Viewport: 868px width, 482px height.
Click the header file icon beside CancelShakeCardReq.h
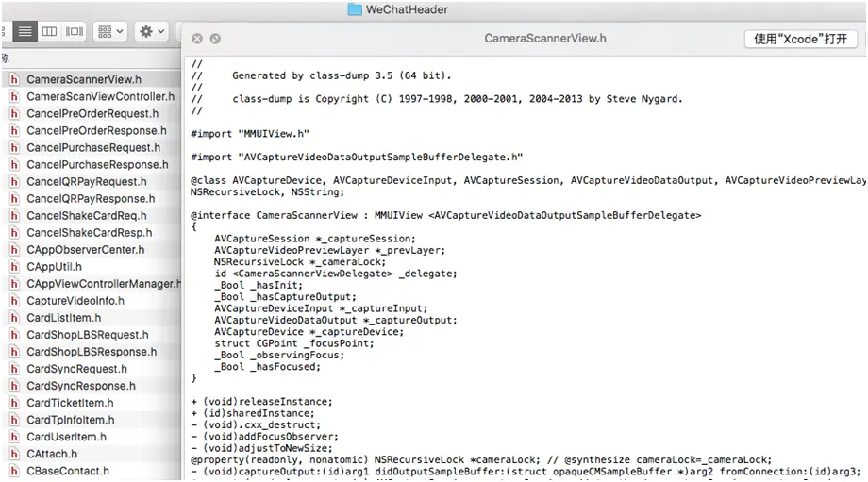click(x=14, y=216)
